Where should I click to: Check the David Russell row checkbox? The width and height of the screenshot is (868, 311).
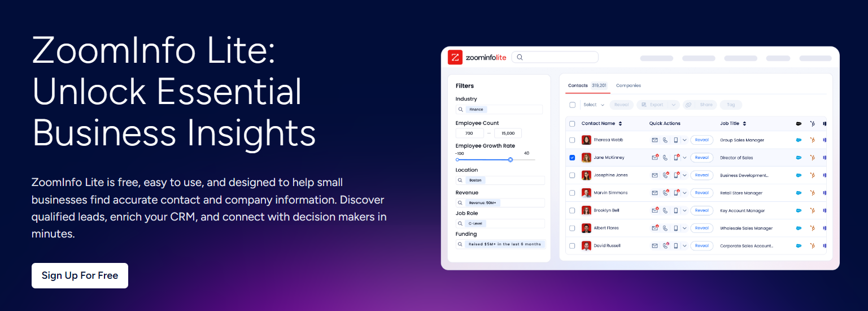[x=572, y=245]
